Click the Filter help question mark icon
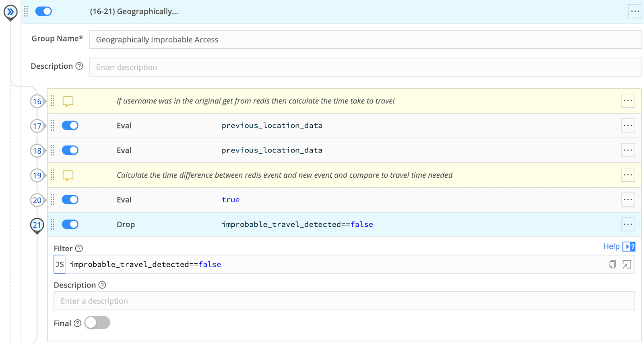 pyautogui.click(x=79, y=249)
